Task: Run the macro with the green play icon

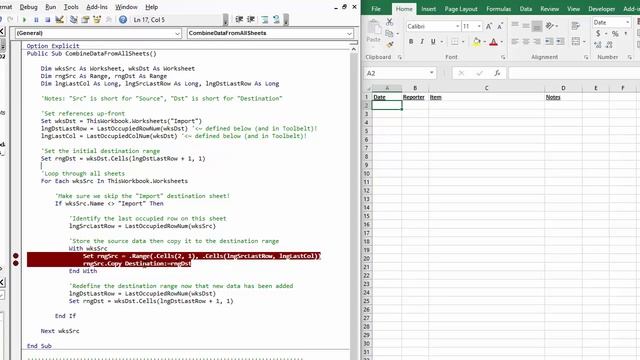Action: (24, 20)
